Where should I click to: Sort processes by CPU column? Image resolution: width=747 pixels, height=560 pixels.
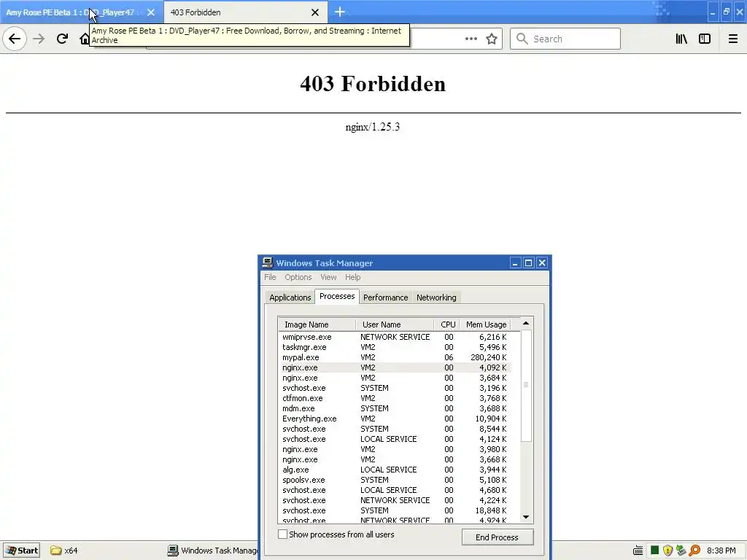click(447, 324)
